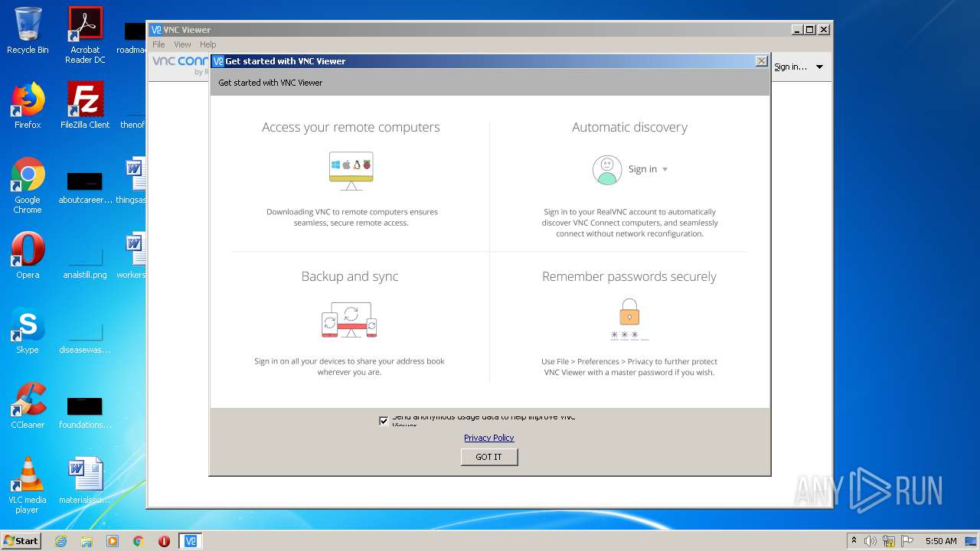Image resolution: width=980 pixels, height=551 pixels.
Task: Close the Get started with VNC Viewer dialog
Action: pos(761,61)
